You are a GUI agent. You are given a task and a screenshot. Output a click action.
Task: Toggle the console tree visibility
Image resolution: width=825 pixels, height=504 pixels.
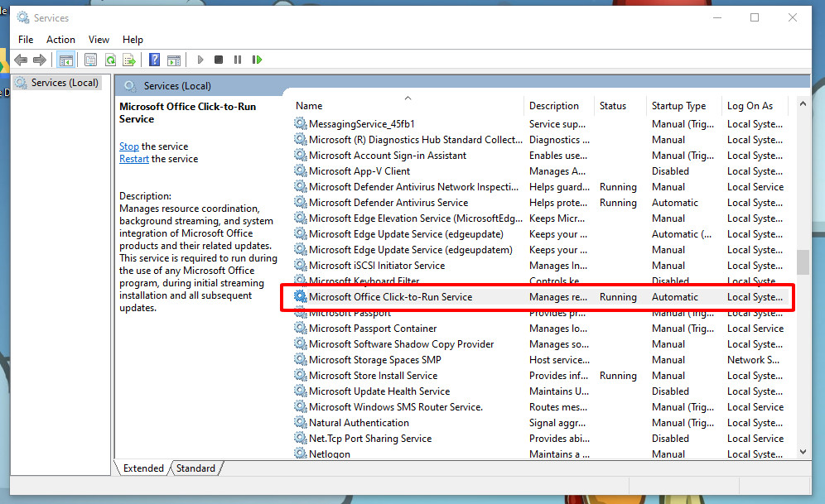coord(66,59)
